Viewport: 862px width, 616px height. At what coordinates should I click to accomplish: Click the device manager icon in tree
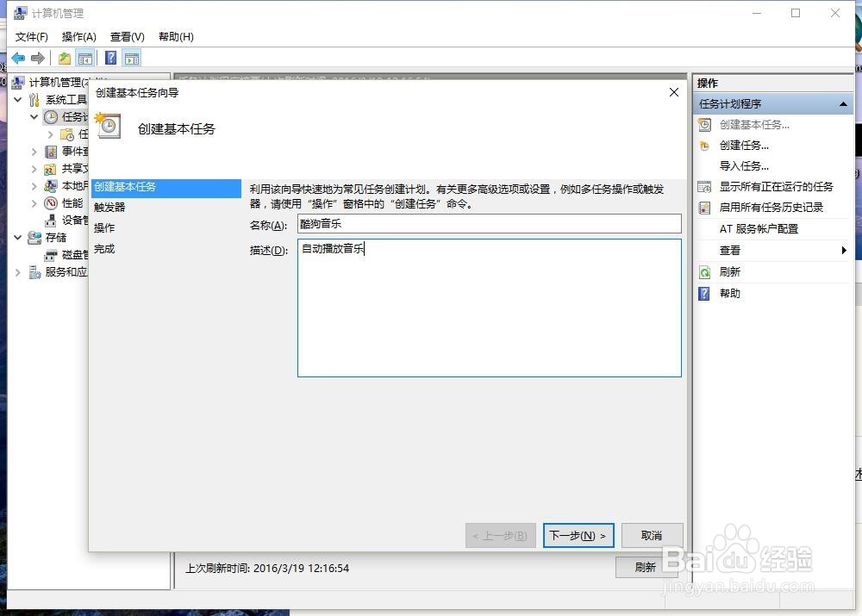51,221
